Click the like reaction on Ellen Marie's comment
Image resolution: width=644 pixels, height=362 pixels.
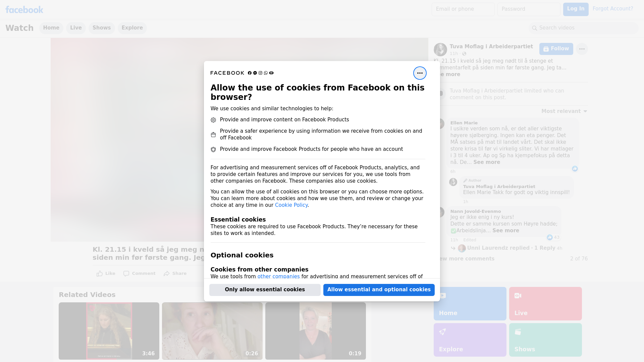[x=575, y=169]
